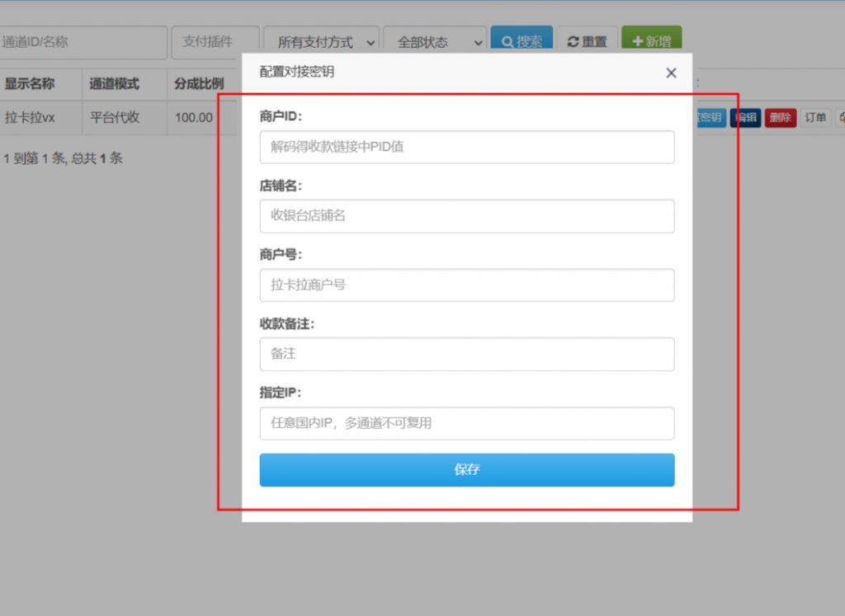Click the blue 保存 button to save
The height and width of the screenshot is (616, 845).
click(x=467, y=470)
